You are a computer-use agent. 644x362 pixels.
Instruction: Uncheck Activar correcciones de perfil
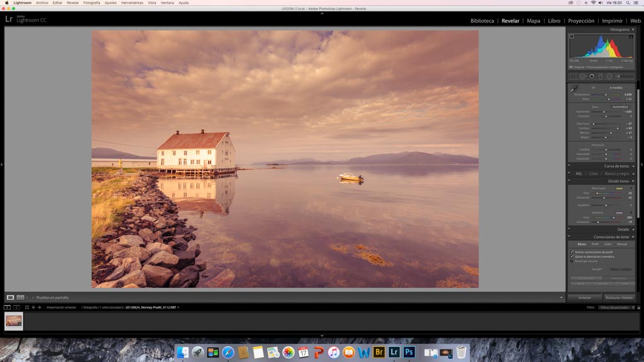(x=572, y=252)
